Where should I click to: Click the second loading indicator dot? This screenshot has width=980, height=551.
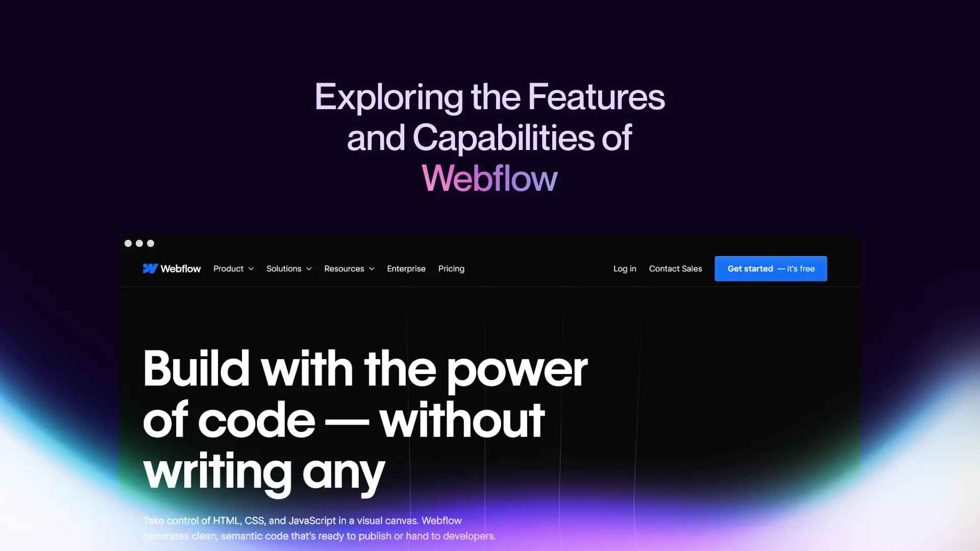click(x=139, y=243)
